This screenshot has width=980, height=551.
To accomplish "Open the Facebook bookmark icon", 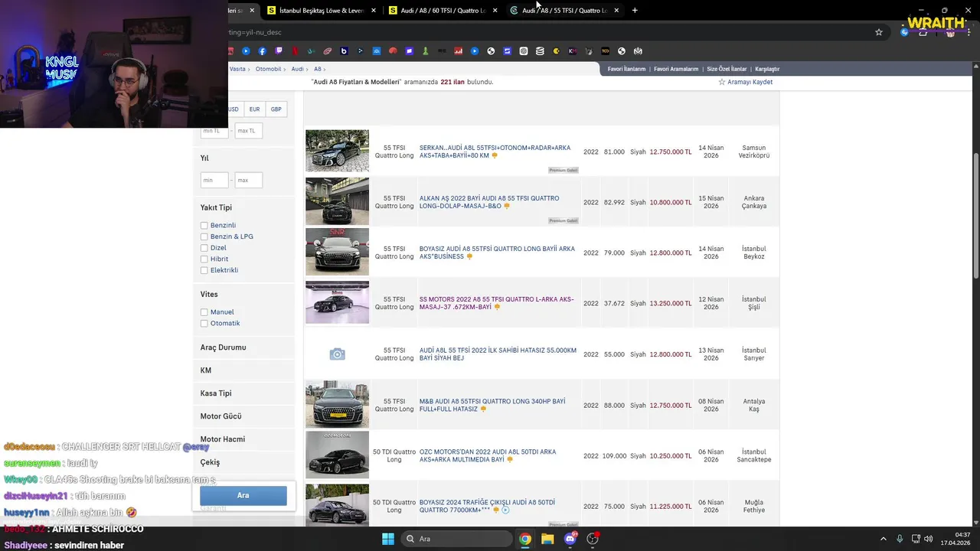I will tap(262, 51).
